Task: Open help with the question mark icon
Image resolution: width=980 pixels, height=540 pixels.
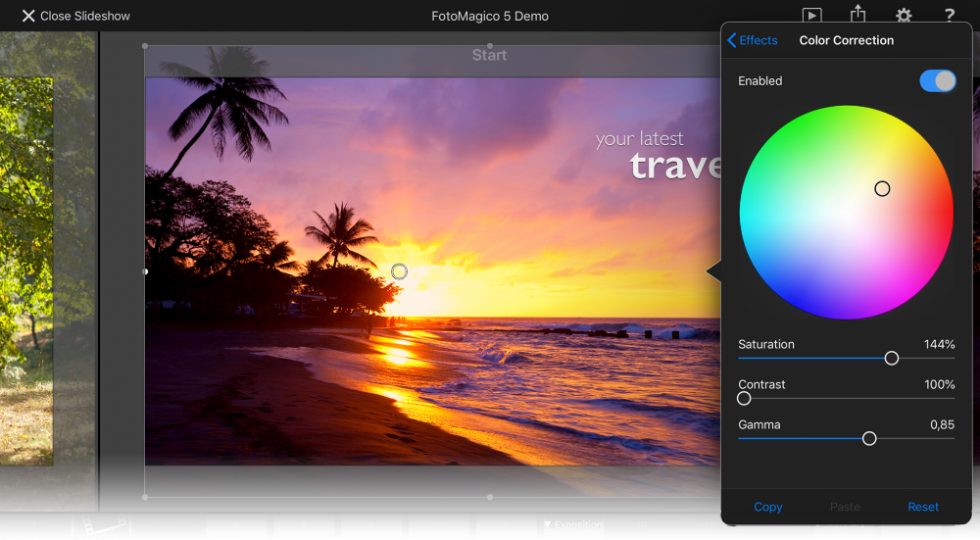Action: 950,15
